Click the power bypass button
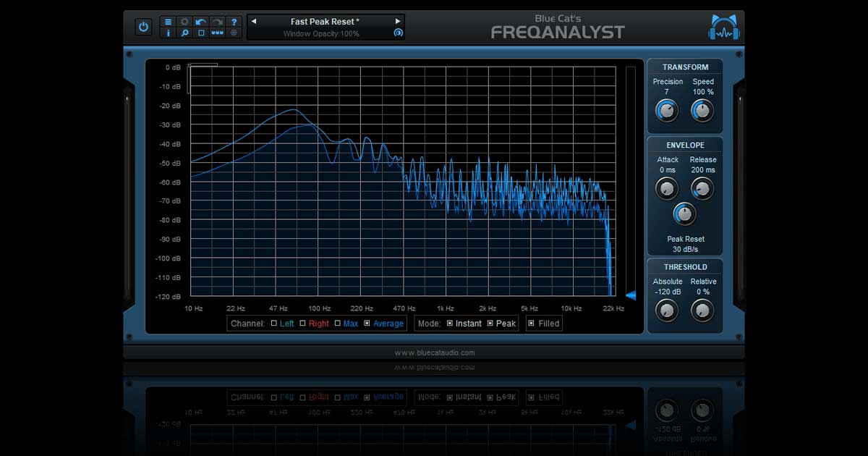 point(143,27)
